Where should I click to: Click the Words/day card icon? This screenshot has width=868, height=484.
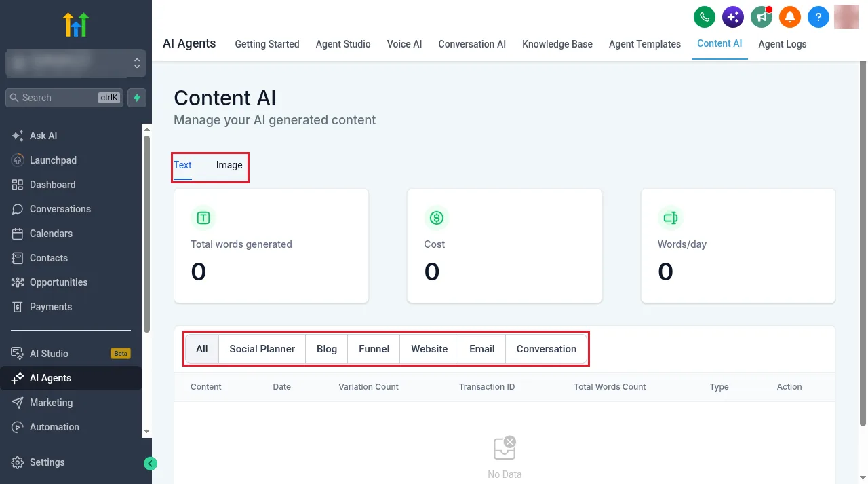(670, 218)
